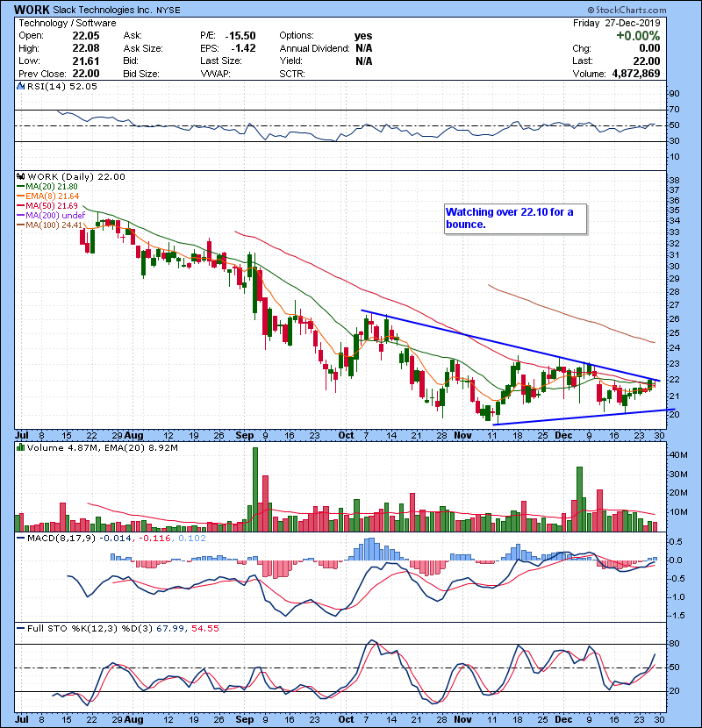Click the P/E value -15.50
This screenshot has width=702, height=728.
pos(240,36)
